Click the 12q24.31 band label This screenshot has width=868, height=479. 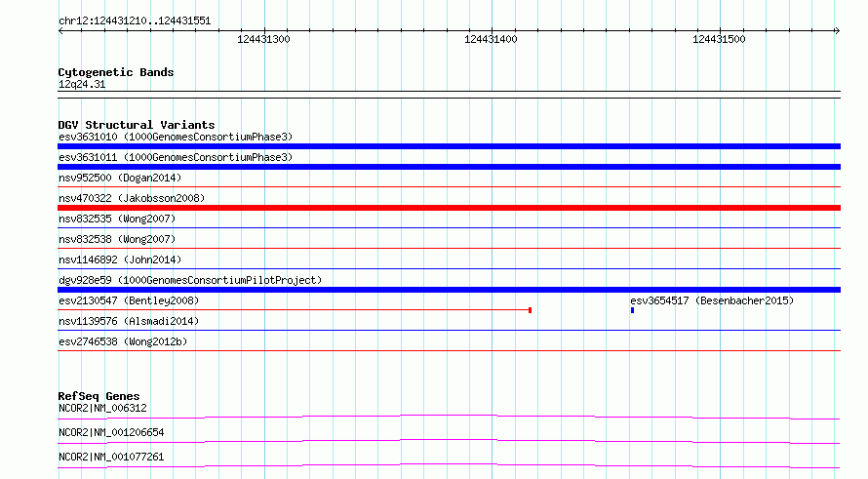[82, 84]
